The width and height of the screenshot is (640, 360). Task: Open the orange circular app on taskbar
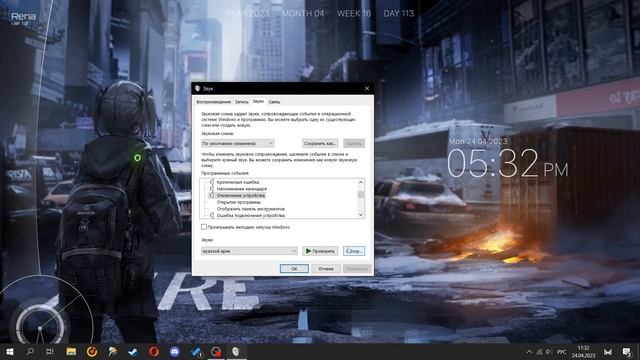(x=92, y=351)
